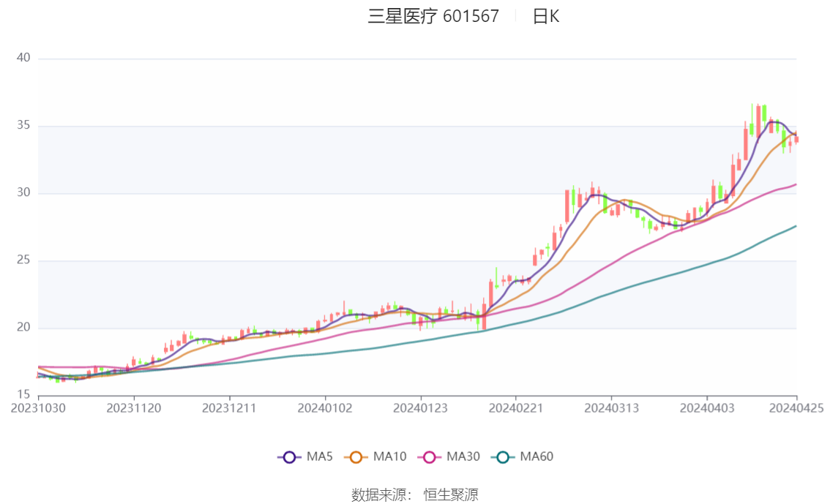Click the 数据来源: 恒生聚源 source text
Image resolution: width=830 pixels, height=504 pixels.
(414, 495)
